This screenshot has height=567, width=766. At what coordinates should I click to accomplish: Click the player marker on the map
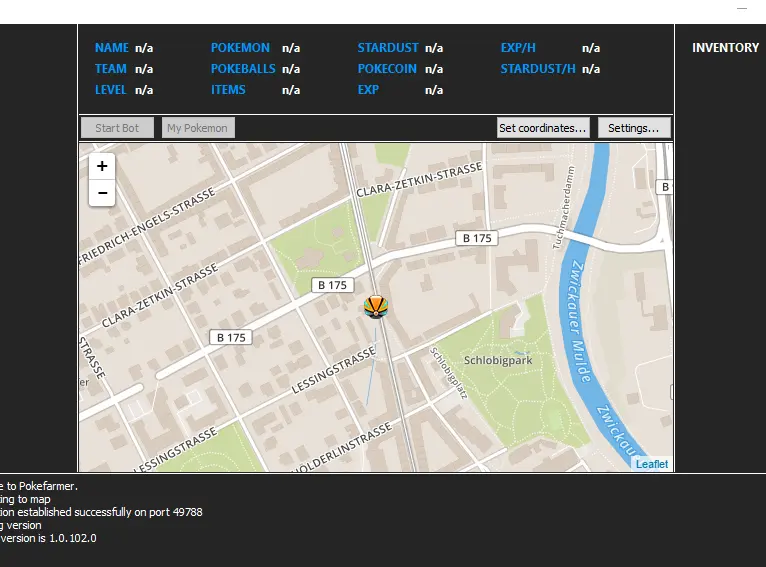point(375,307)
